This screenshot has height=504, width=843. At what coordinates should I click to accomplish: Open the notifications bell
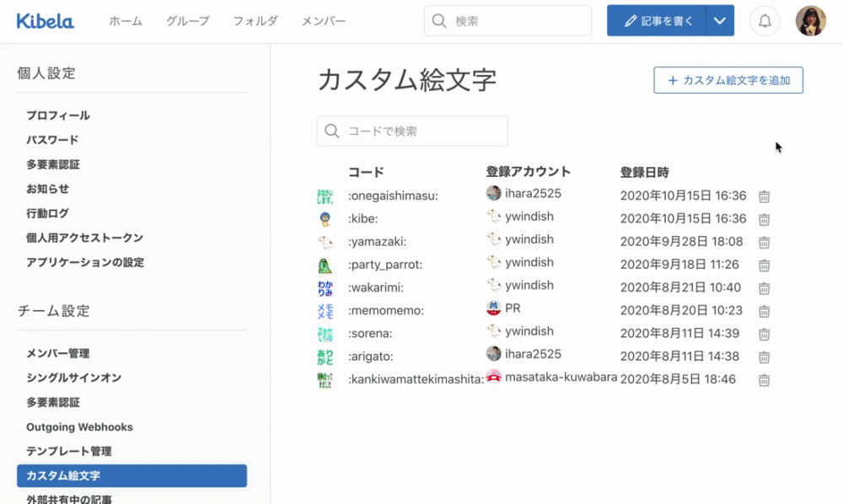[x=765, y=21]
